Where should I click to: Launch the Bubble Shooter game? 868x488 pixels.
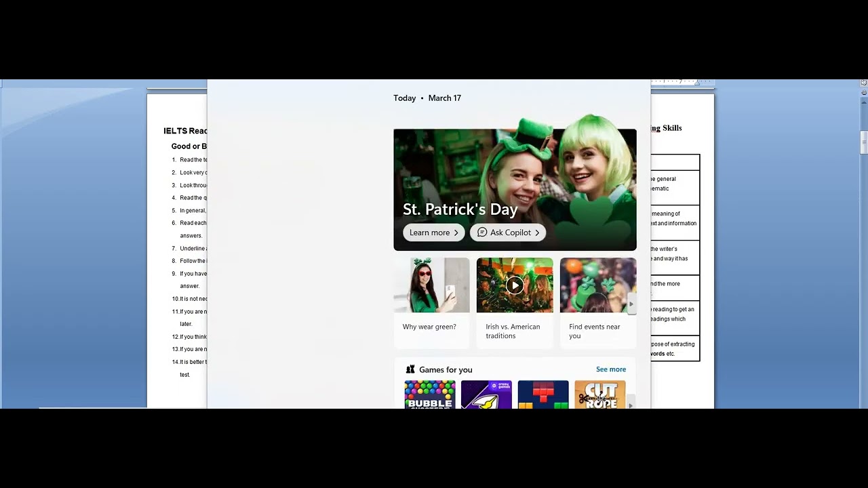click(x=430, y=394)
